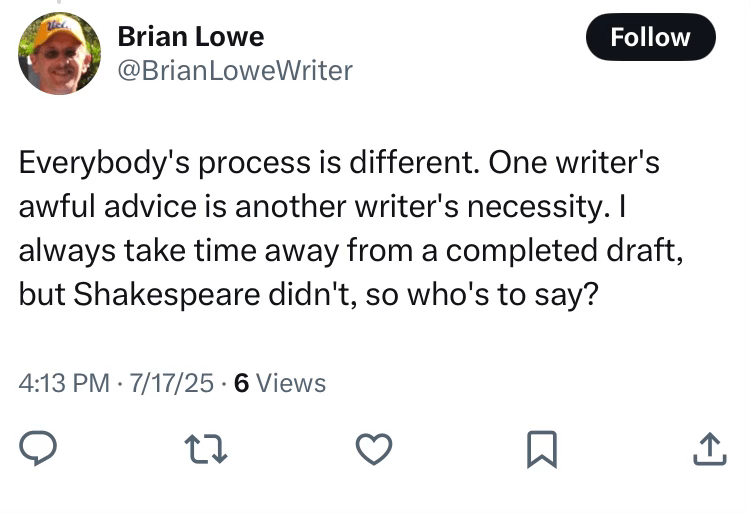Open the share options icon
This screenshot has height=513, width=750.
[x=707, y=450]
